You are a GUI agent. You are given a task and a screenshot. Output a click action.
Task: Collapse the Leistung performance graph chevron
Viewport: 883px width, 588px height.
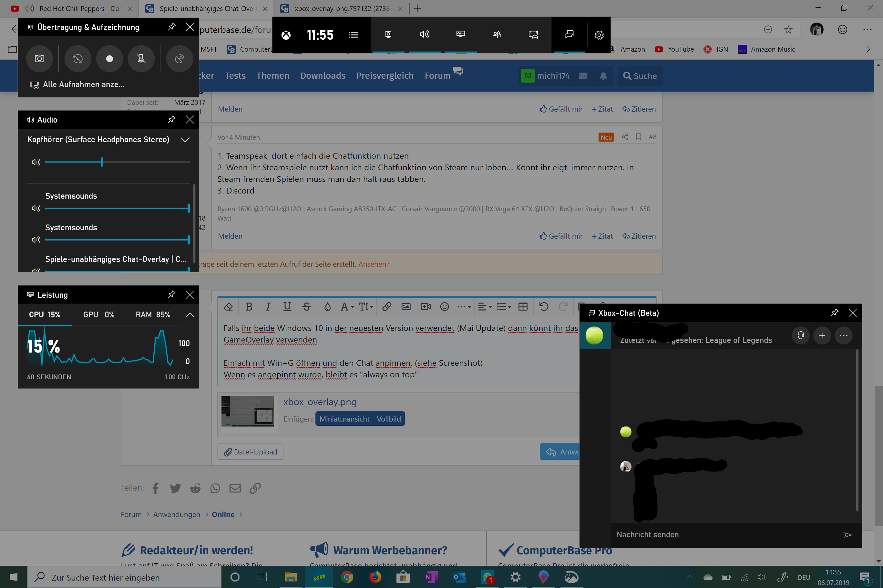pyautogui.click(x=190, y=314)
